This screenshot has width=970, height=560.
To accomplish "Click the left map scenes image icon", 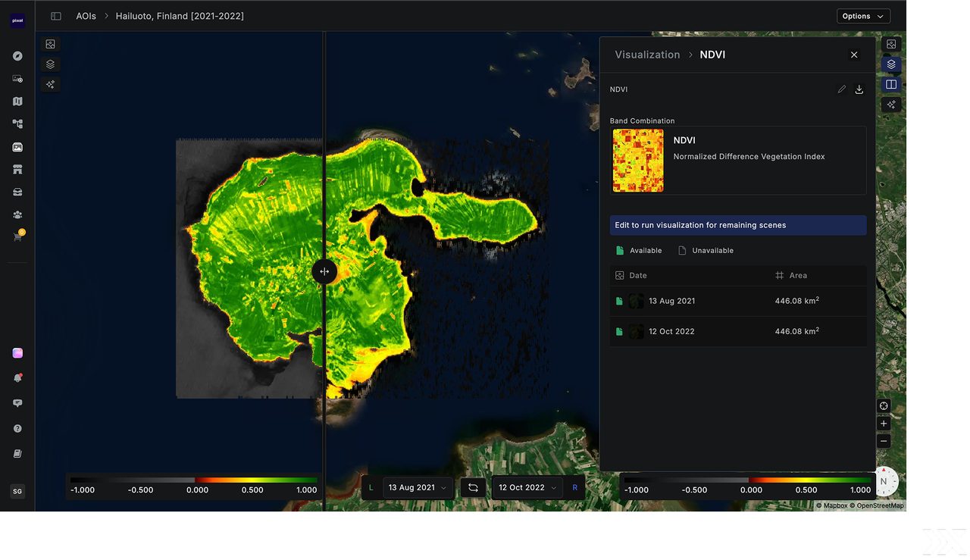I will tap(51, 45).
